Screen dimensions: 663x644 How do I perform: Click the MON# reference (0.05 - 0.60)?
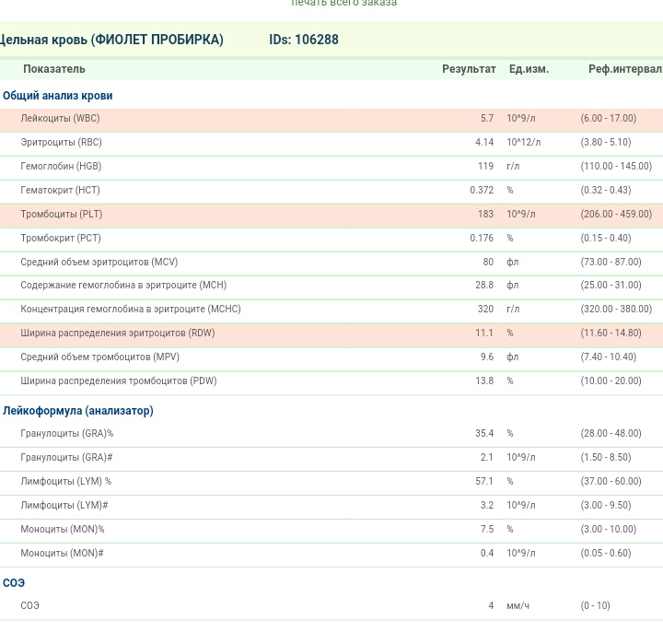606,553
